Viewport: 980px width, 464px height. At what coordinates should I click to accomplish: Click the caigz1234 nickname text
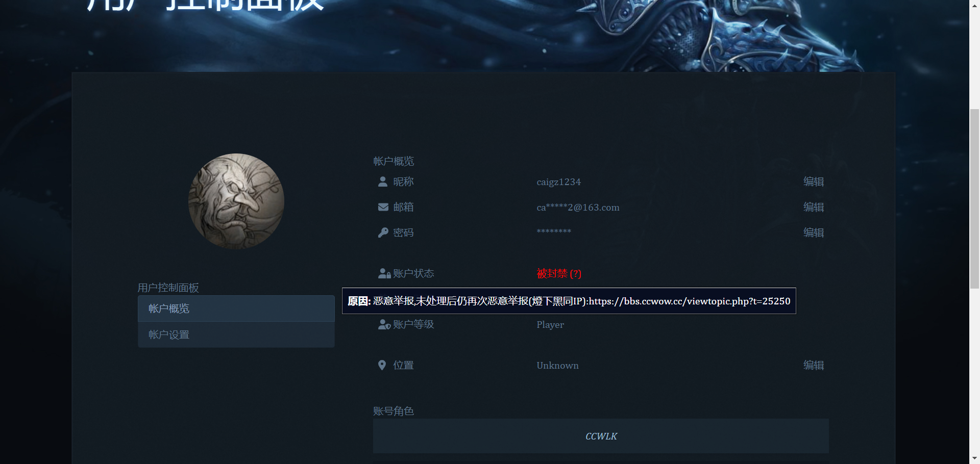(558, 182)
